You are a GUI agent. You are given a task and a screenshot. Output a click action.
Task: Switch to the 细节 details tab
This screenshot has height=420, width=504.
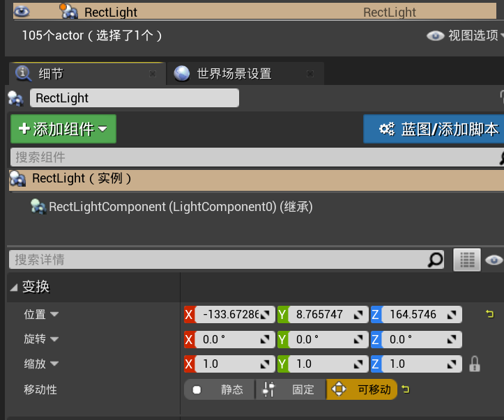pos(87,74)
